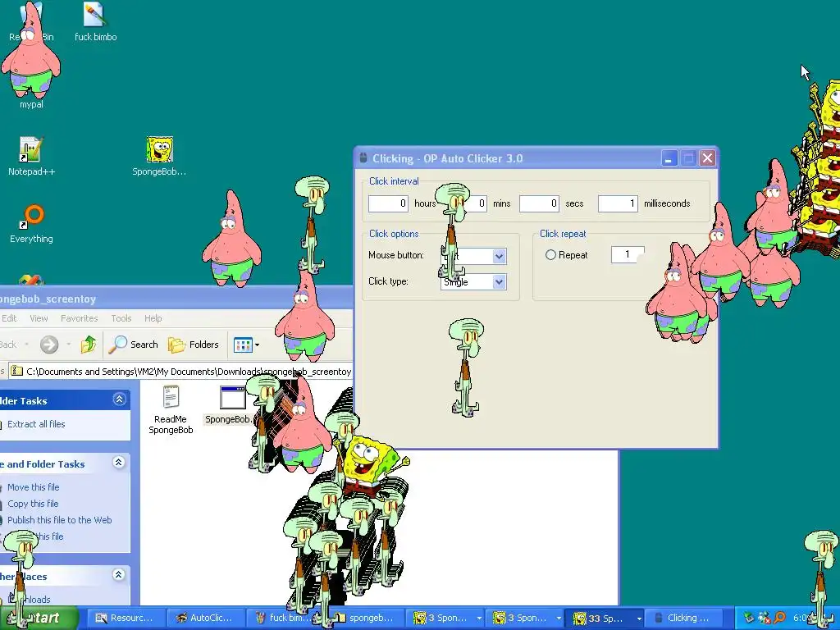Select the SpongeBob application file
The height and width of the screenshot is (630, 840).
point(231,405)
